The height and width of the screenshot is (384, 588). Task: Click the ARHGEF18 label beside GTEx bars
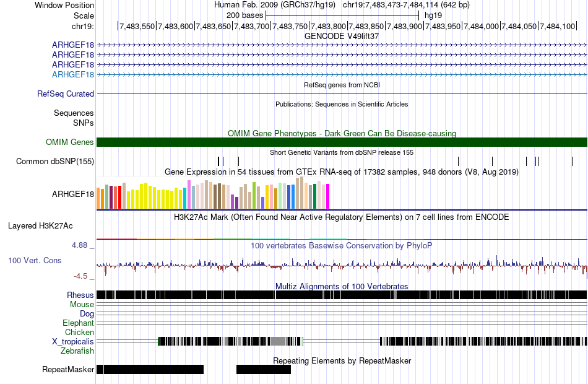(73, 194)
